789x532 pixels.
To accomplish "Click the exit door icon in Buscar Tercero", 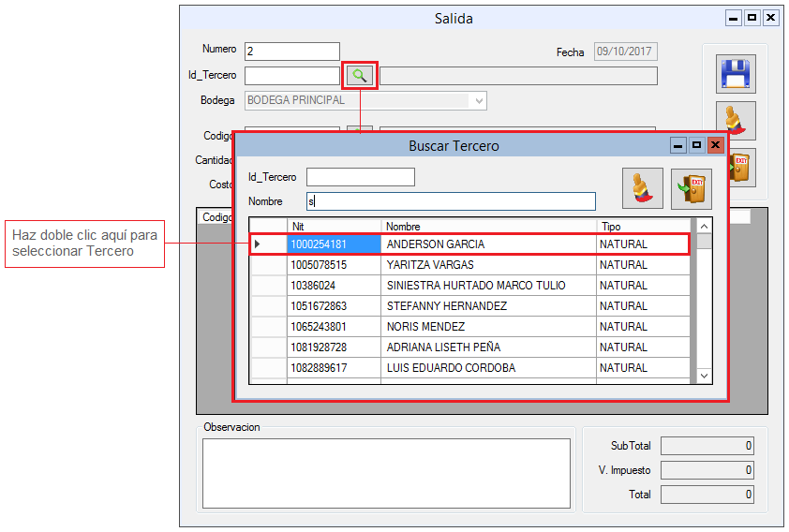I will (692, 188).
